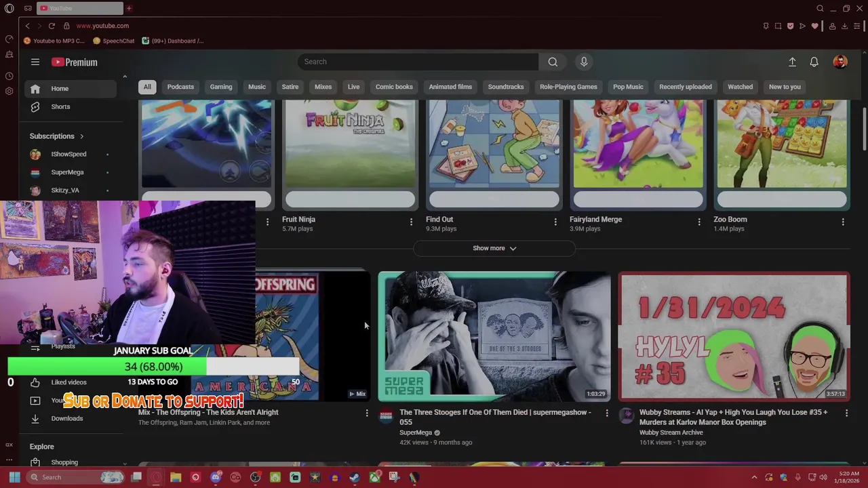Reload the page
This screenshot has height=488, width=868.
tap(52, 26)
